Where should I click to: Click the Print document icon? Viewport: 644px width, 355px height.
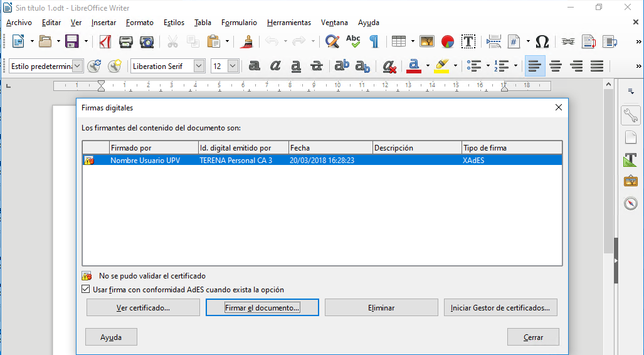pyautogui.click(x=126, y=42)
